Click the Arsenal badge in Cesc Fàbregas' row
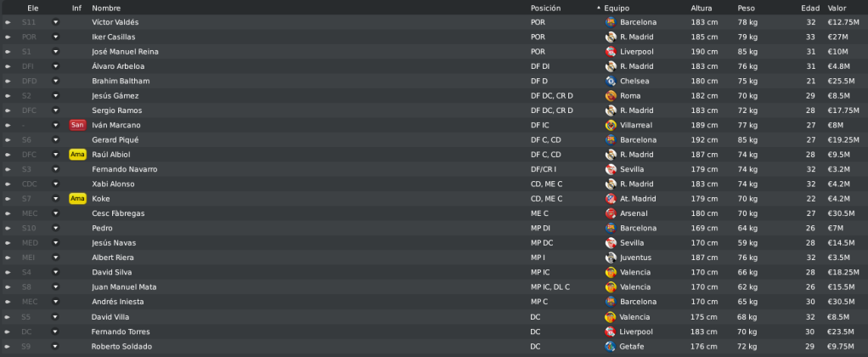Viewport: 868px width, 357px height. 611,213
